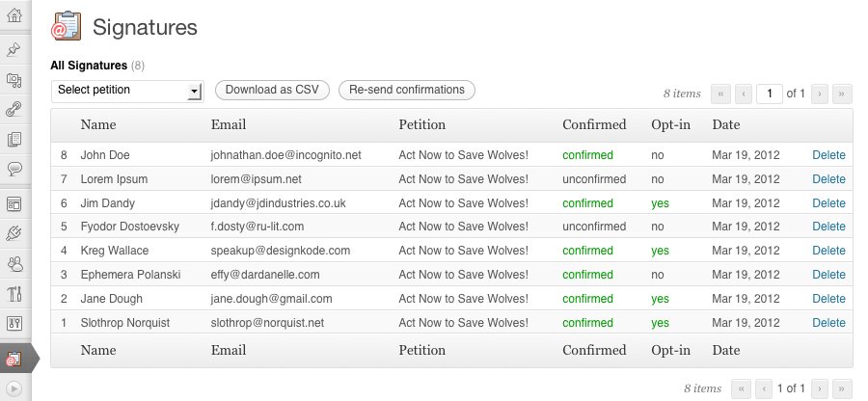
Task: Open the Users icon in sidebar
Action: click(14, 263)
